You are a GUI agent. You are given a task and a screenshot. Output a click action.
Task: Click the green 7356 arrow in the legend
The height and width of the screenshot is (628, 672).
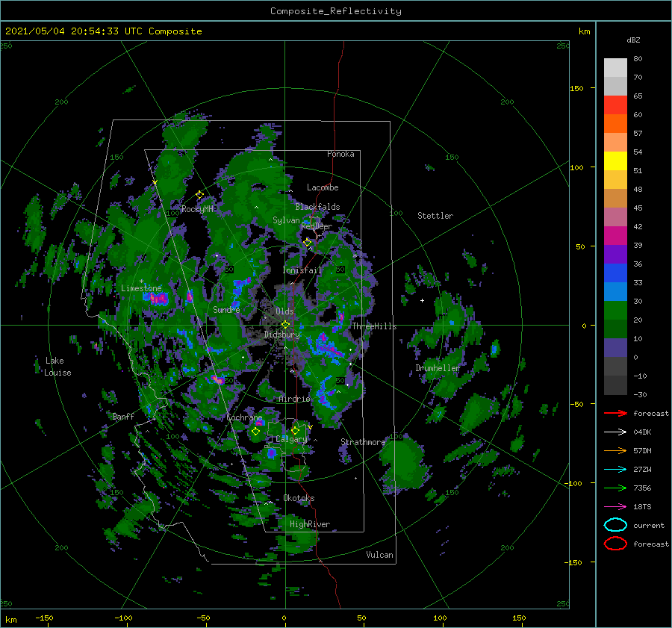(615, 488)
